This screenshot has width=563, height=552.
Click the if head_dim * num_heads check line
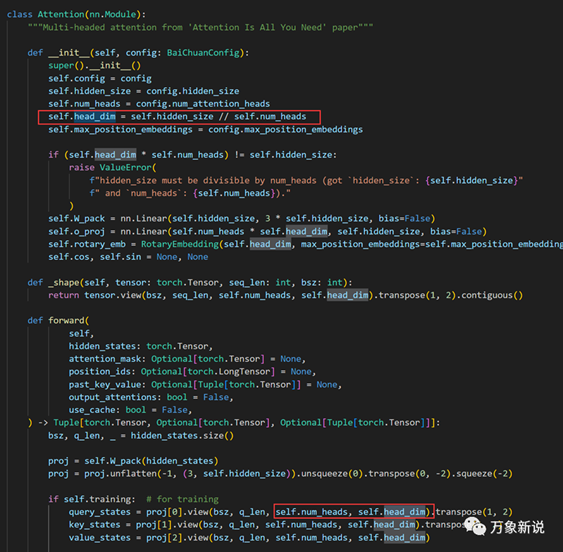coord(192,155)
